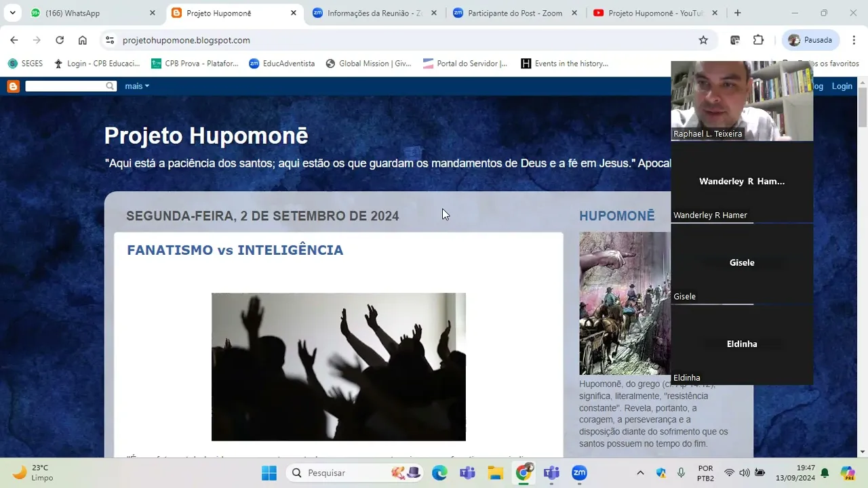This screenshot has width=868, height=488.
Task: Open the volume control in the tray
Action: tap(745, 473)
